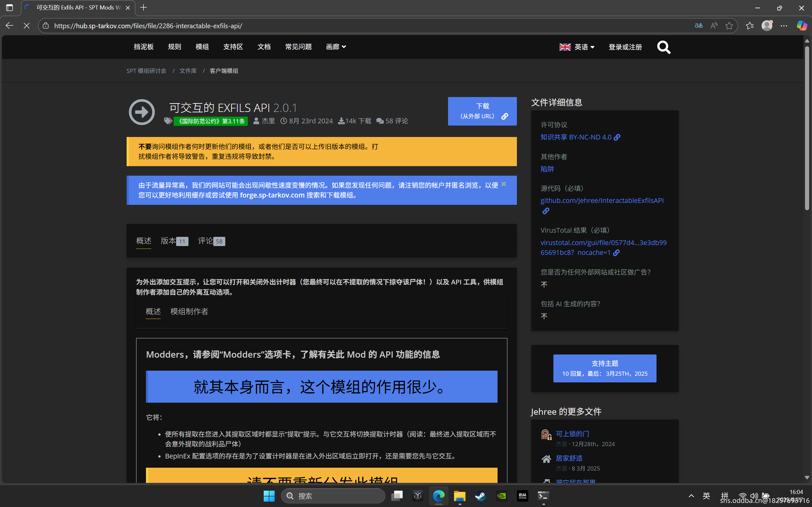The image size is (812, 507).
Task: Add page to favorites star icon
Action: coord(729,26)
